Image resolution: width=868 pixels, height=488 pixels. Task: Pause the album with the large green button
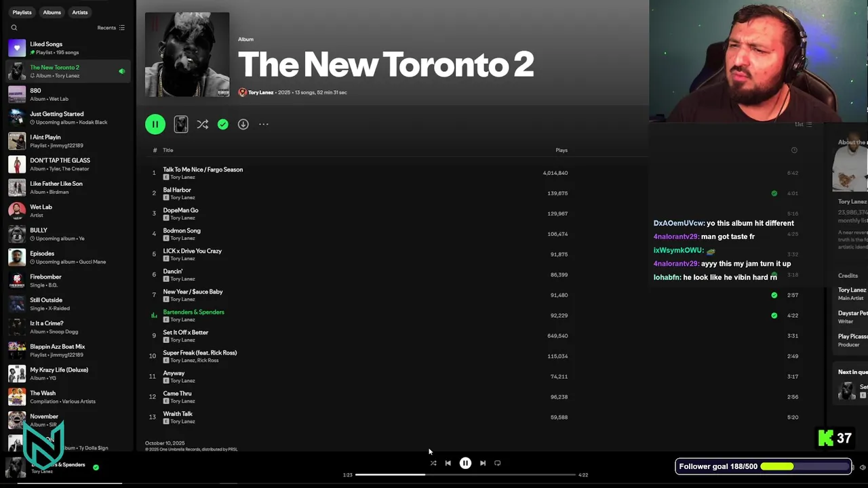coord(155,124)
